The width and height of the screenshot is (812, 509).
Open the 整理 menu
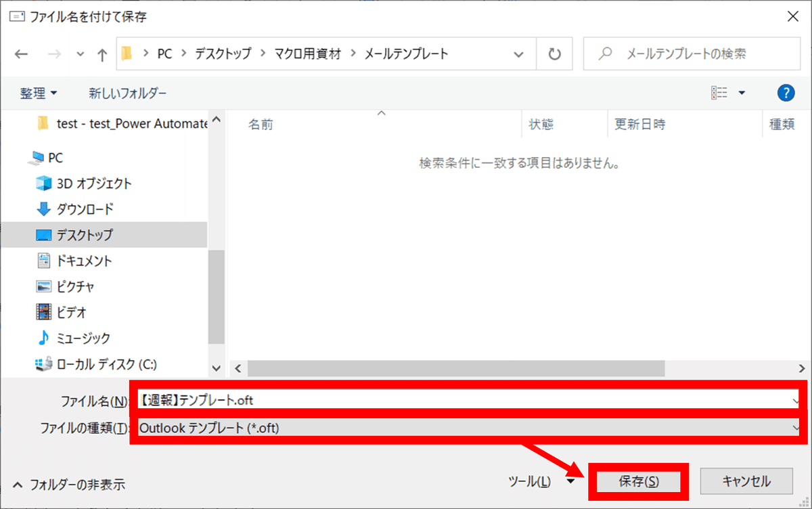[39, 93]
